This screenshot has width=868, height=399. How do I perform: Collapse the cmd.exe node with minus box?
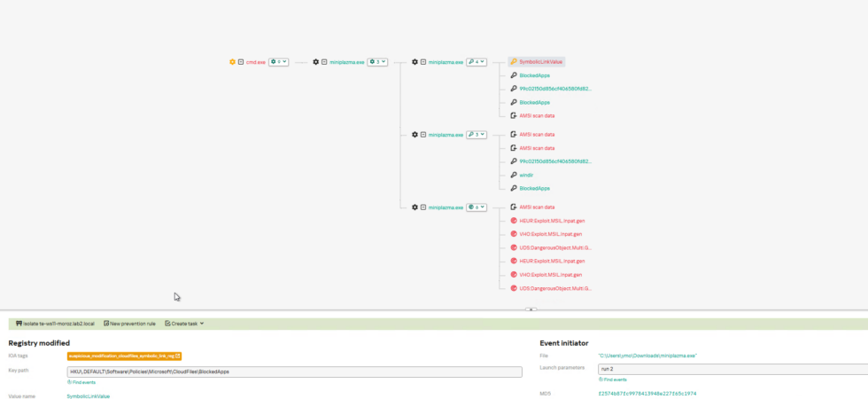coord(241,62)
